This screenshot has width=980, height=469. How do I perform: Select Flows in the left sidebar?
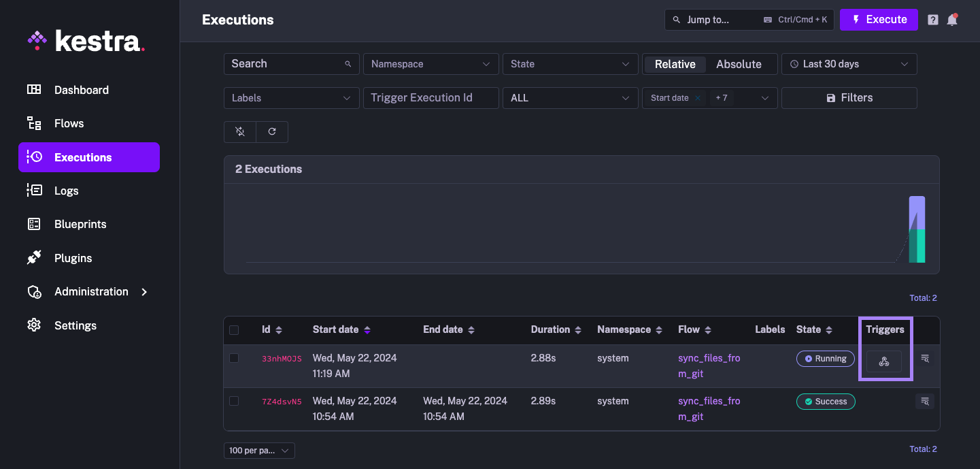pyautogui.click(x=69, y=123)
